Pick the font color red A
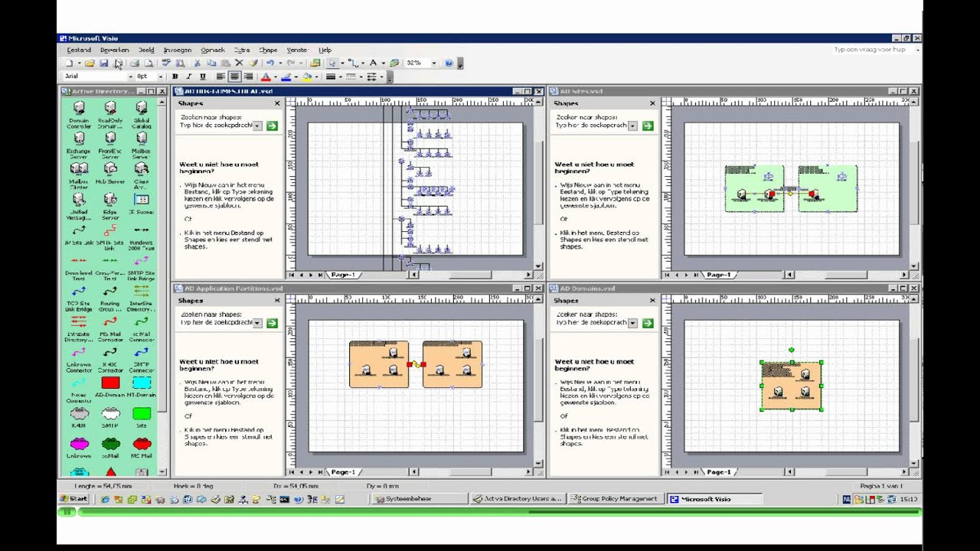Viewport: 980px width, 551px height. pos(266,77)
